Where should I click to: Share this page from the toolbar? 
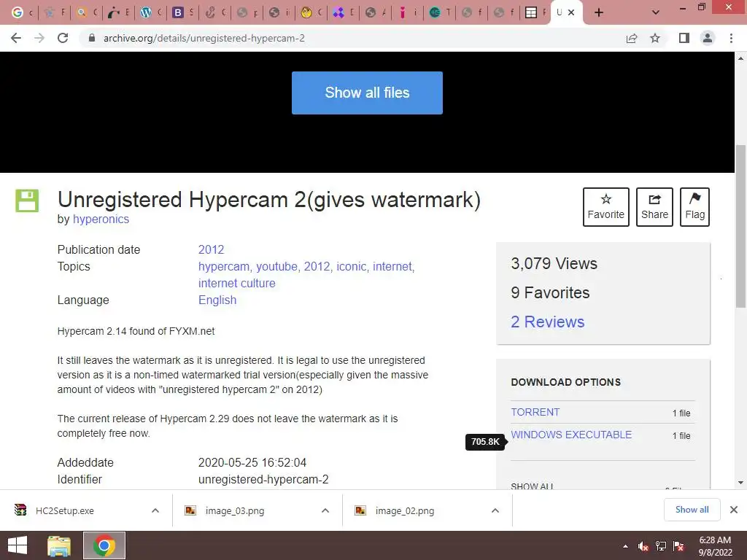(632, 38)
